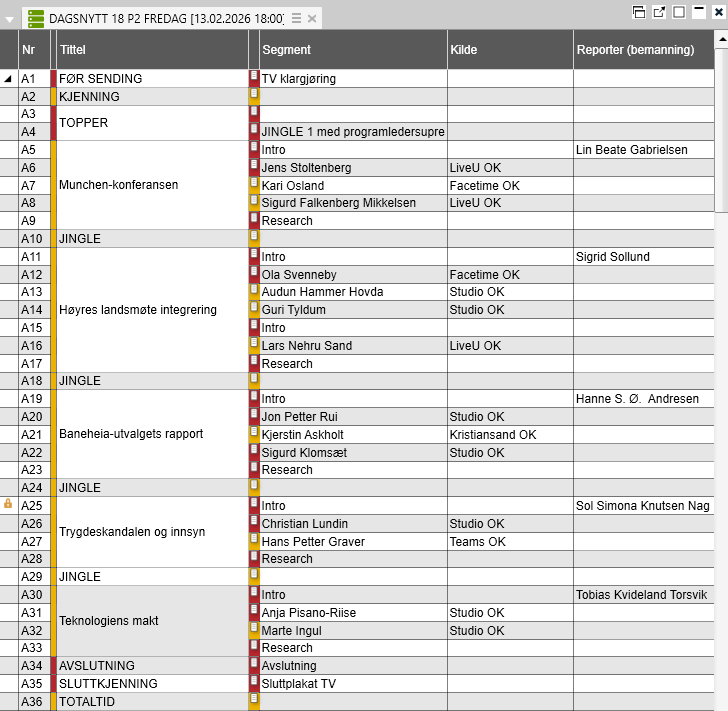This screenshot has width=728, height=711.
Task: Click the document icon for Jens Stoltenberg segment
Action: click(x=254, y=167)
